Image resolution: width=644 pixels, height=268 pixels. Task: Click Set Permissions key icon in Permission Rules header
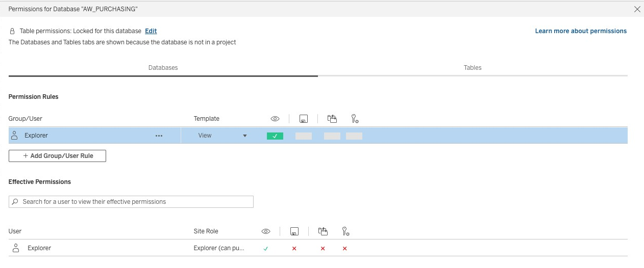(355, 119)
